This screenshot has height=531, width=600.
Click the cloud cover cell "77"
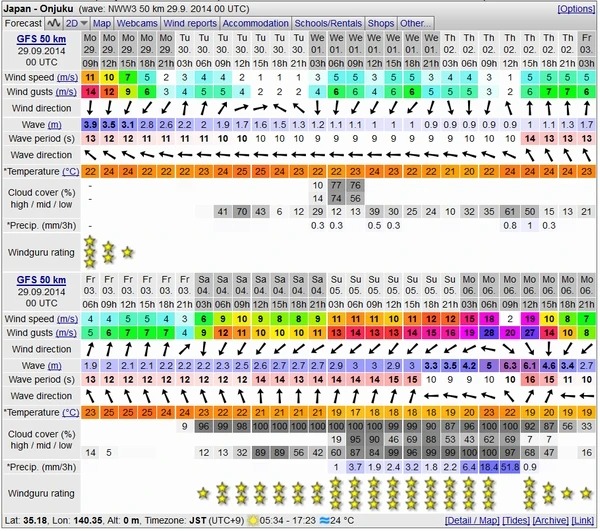(x=336, y=186)
